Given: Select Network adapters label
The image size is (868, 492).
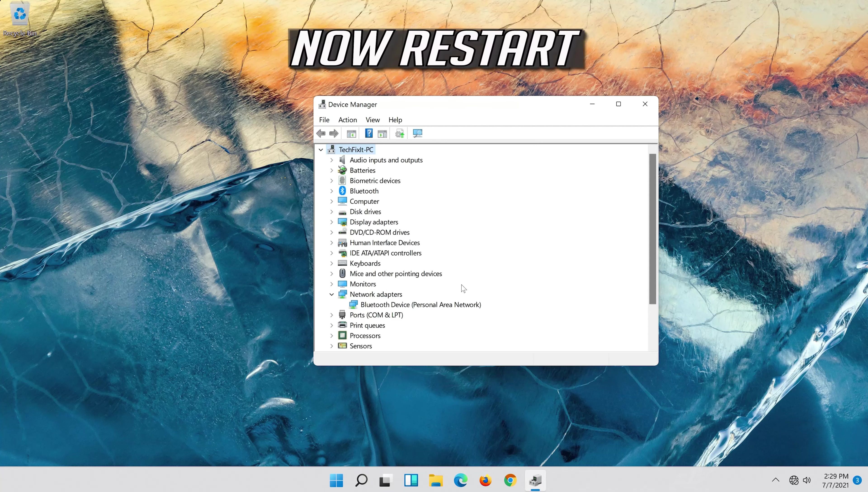Looking at the screenshot, I should tap(376, 294).
